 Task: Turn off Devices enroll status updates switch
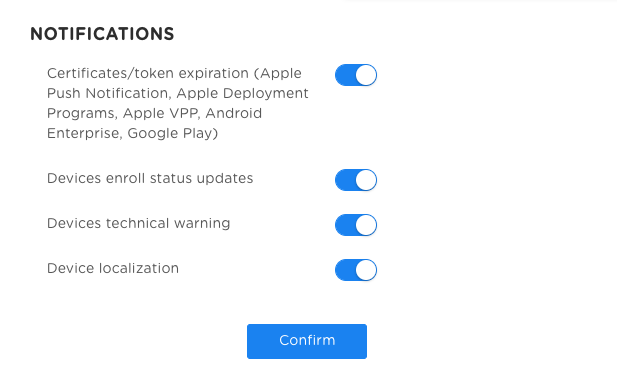356,180
